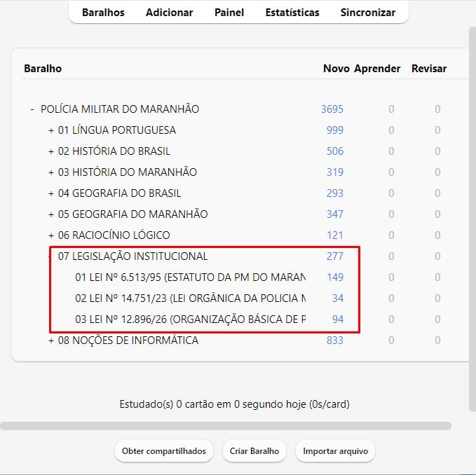Click the Obter compartilhados button
The image size is (476, 475).
click(164, 451)
